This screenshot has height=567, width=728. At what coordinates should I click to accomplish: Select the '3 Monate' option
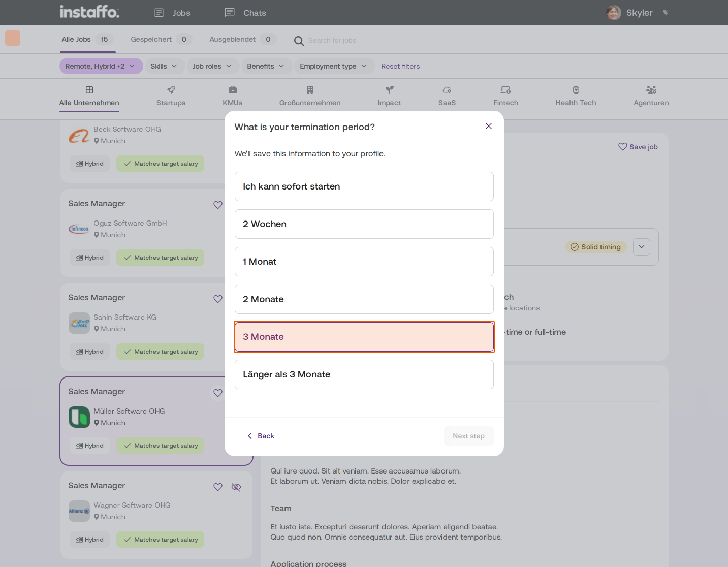364,337
